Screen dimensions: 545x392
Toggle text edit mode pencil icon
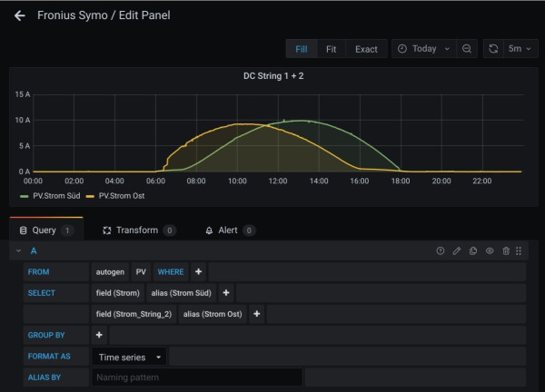pyautogui.click(x=457, y=250)
